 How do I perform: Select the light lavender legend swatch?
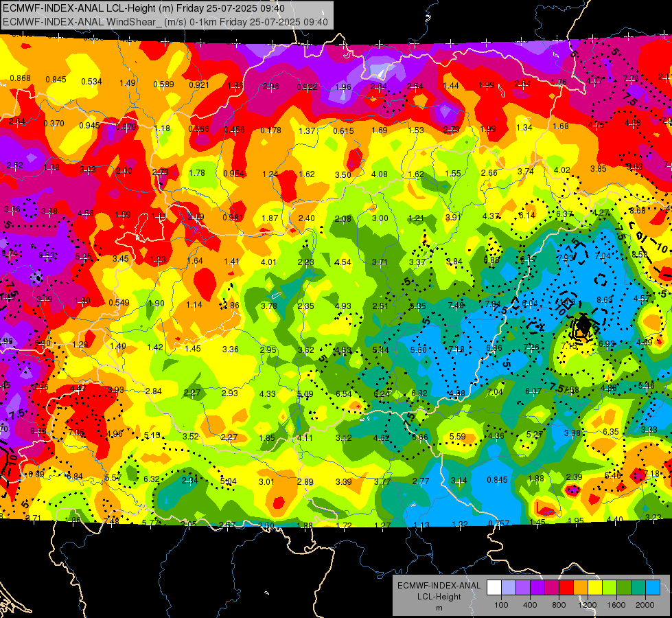(508, 588)
